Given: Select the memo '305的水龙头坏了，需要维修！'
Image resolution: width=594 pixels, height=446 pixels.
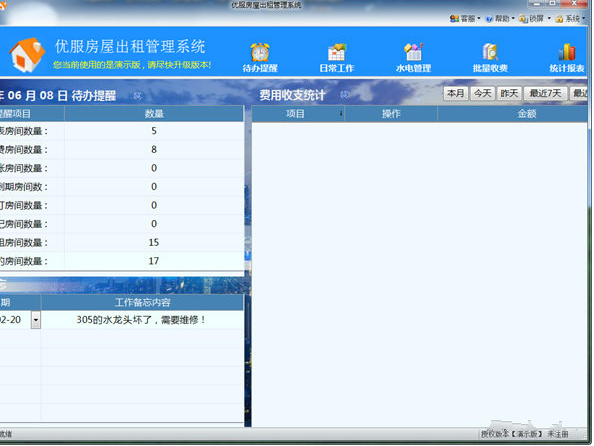Looking at the screenshot, I should tap(142, 320).
